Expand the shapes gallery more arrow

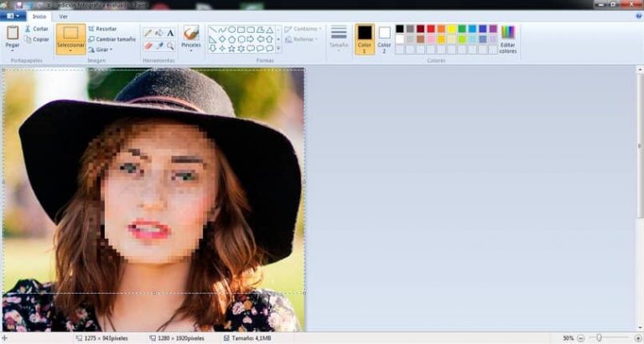[278, 49]
